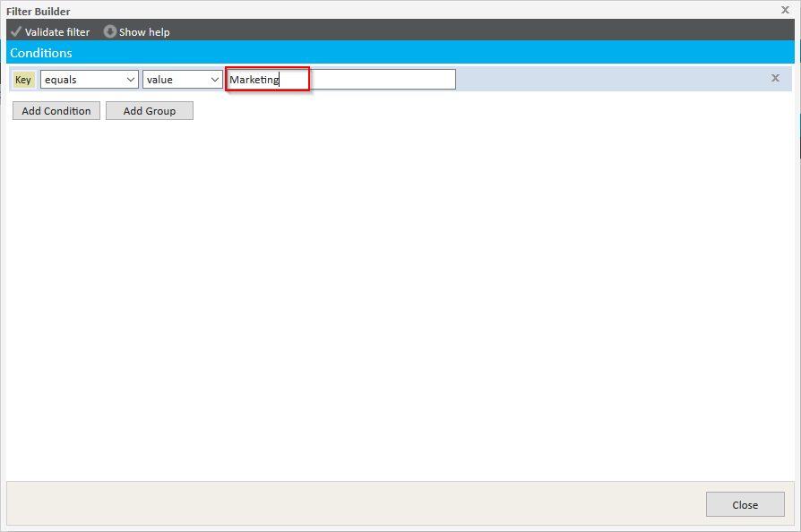The image size is (801, 532).
Task: Click the Filter Builder title text
Action: 39,11
